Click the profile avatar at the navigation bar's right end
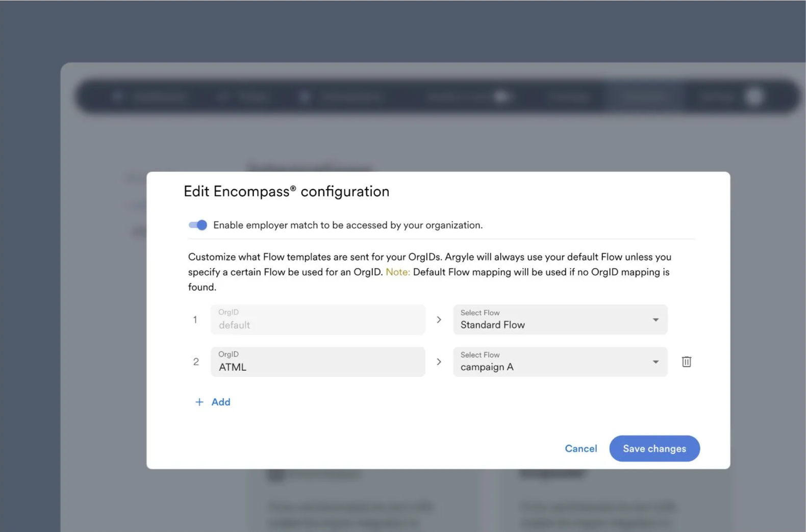This screenshot has width=806, height=532. [x=754, y=96]
